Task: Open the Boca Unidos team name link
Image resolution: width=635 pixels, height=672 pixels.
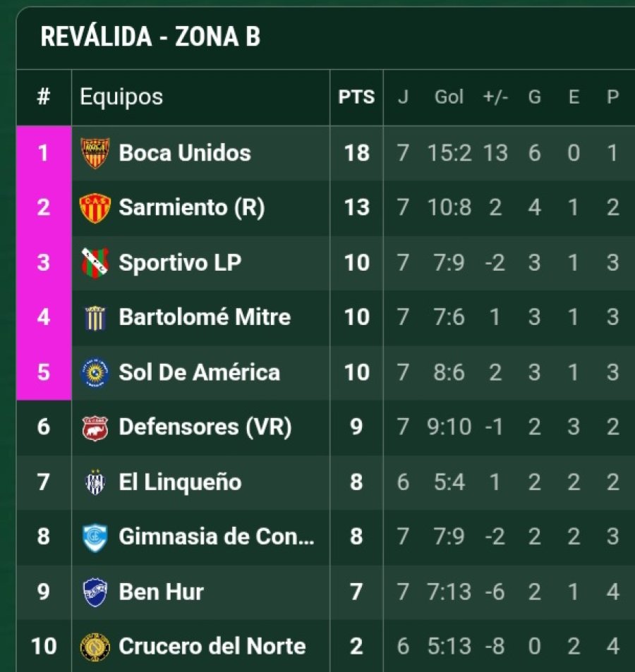Action: coord(185,153)
